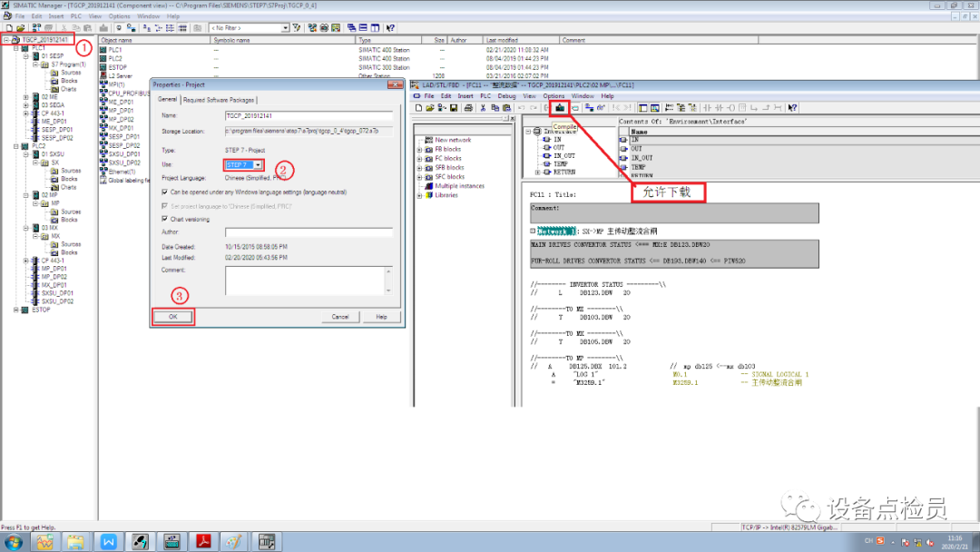
Task: Click 'Network 1' label in code editor
Action: pyautogui.click(x=555, y=232)
